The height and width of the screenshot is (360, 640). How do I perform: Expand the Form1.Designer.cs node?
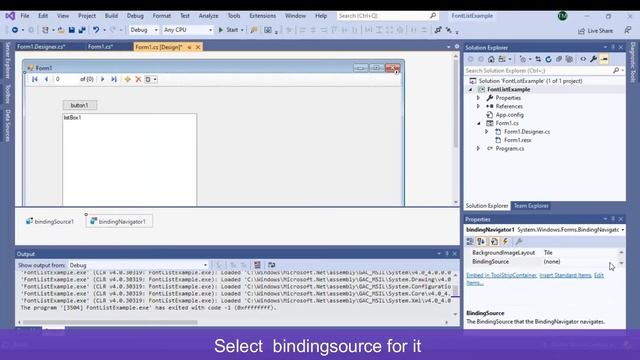point(487,131)
